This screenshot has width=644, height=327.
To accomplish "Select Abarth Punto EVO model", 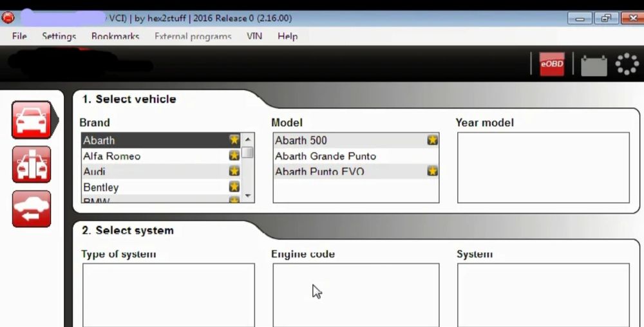I will [x=355, y=171].
